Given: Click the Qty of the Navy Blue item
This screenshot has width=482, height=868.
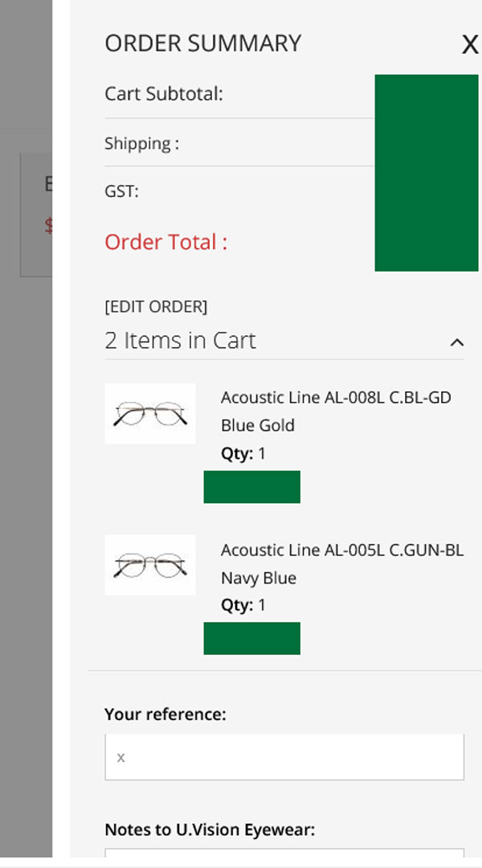Looking at the screenshot, I should click(243, 605).
